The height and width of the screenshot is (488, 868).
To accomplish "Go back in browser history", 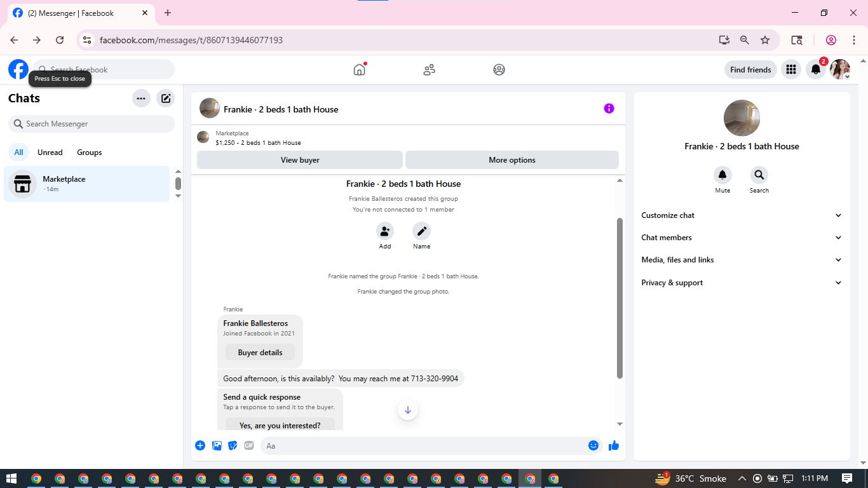I will (14, 40).
